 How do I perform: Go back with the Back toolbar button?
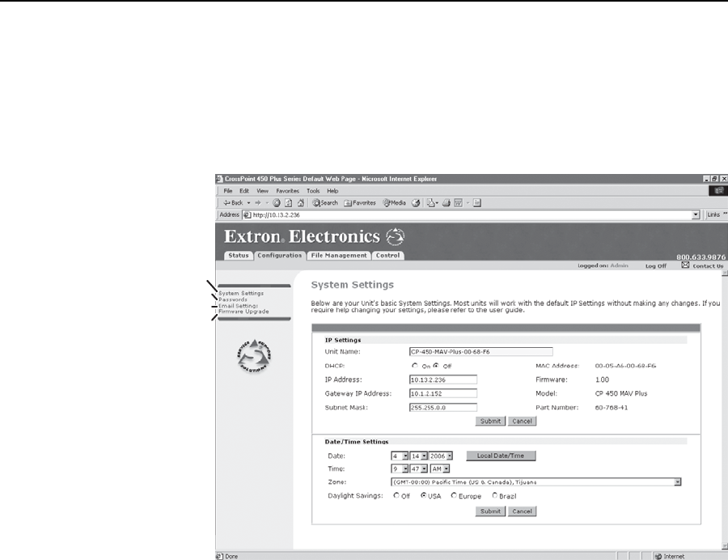tap(233, 203)
